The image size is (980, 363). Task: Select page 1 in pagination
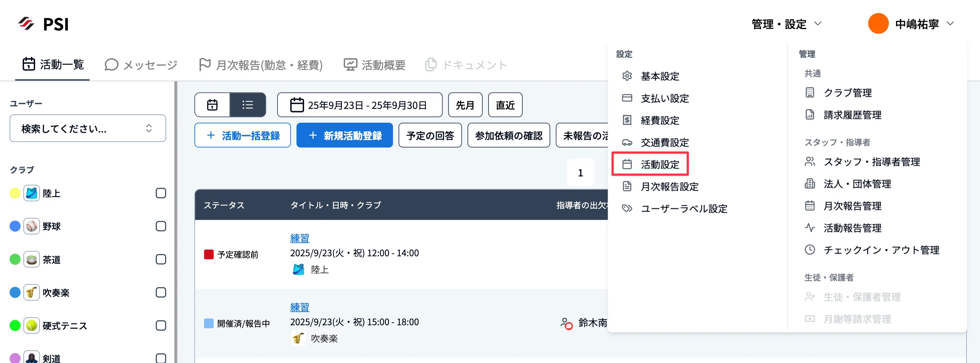[x=580, y=172]
